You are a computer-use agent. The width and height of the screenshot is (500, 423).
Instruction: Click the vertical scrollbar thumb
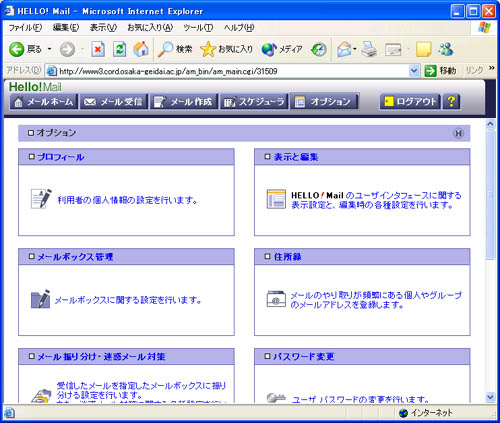[490, 194]
